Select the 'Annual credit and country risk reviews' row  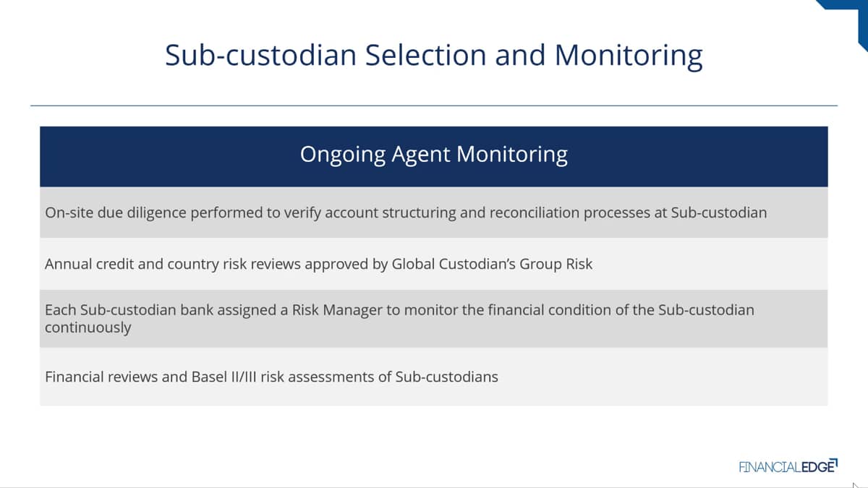434,264
